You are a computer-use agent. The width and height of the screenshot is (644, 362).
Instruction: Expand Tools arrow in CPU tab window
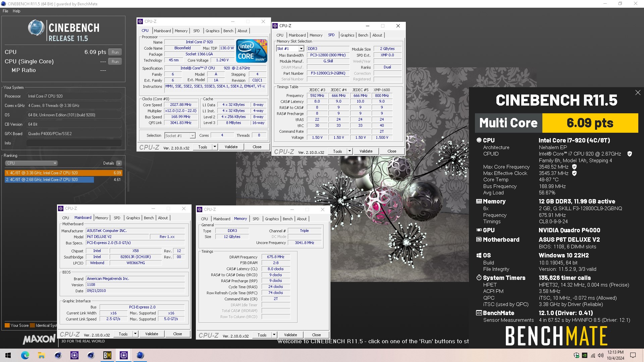click(x=215, y=147)
